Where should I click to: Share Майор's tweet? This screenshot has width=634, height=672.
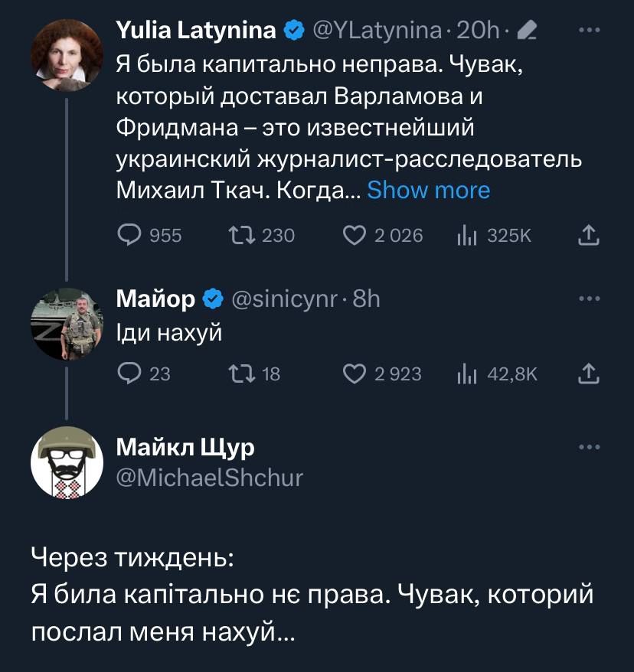tap(588, 373)
